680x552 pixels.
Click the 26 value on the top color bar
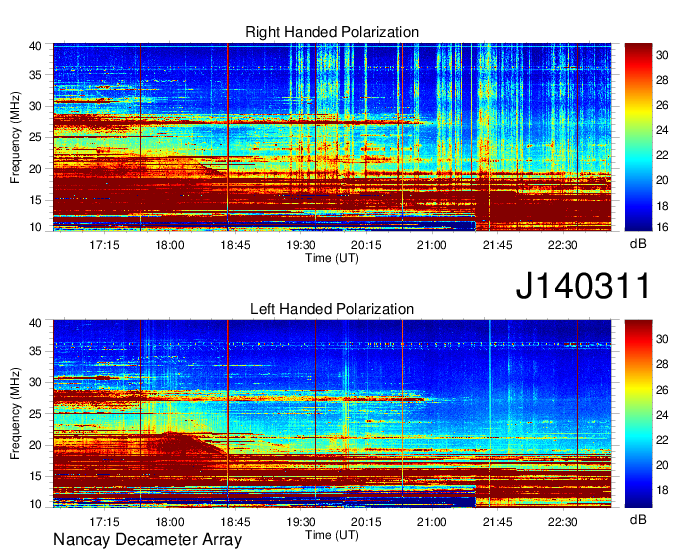pos(662,105)
